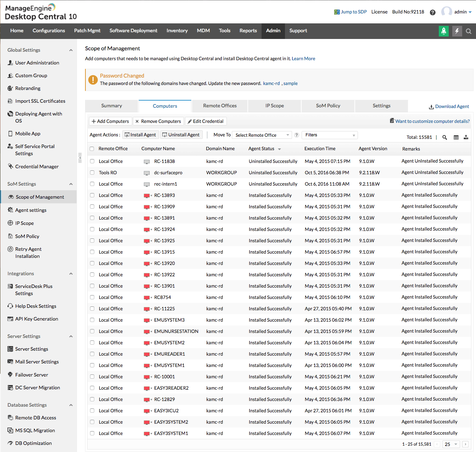Check the RC-13909 row checkbox

click(x=92, y=207)
